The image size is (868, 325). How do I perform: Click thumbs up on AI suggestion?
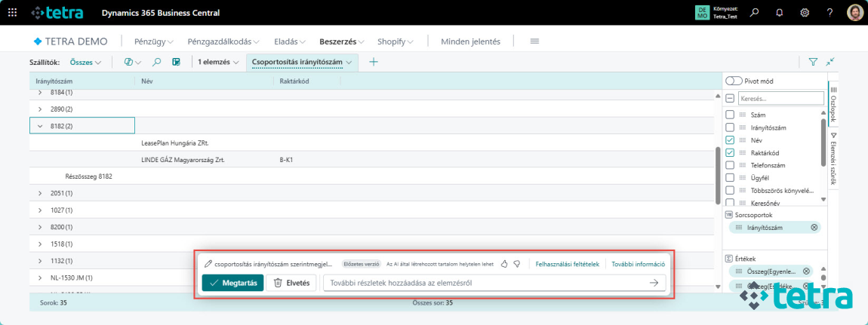[504, 264]
